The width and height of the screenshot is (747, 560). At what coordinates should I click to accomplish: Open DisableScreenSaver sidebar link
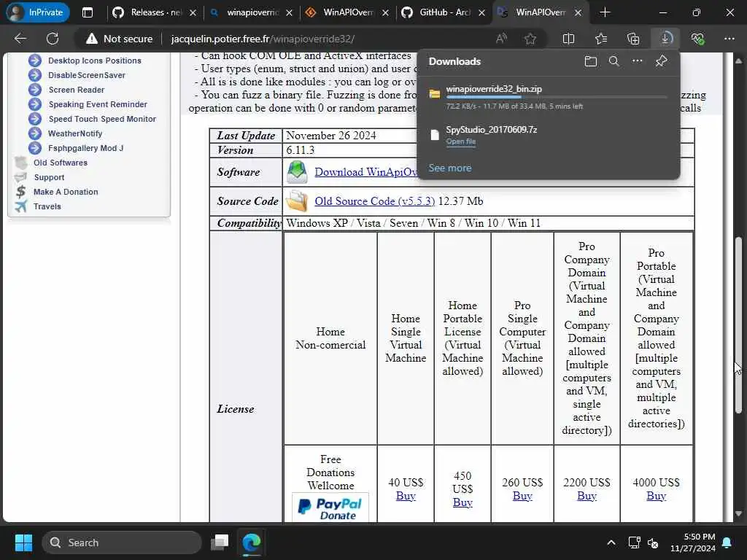(x=86, y=75)
